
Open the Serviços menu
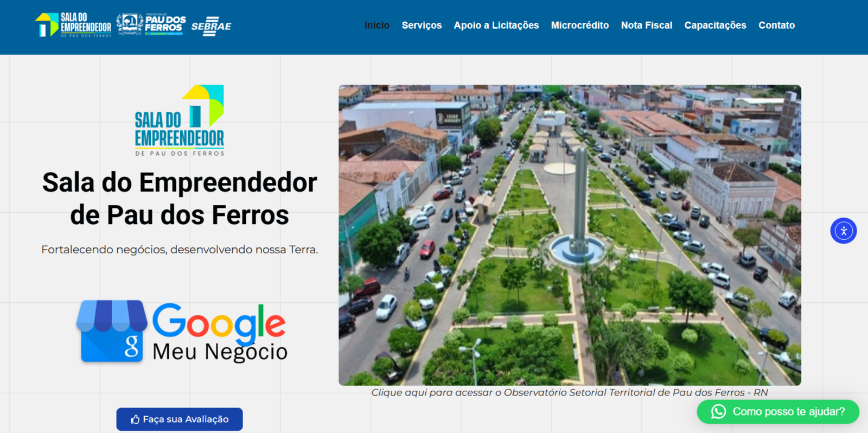(422, 25)
